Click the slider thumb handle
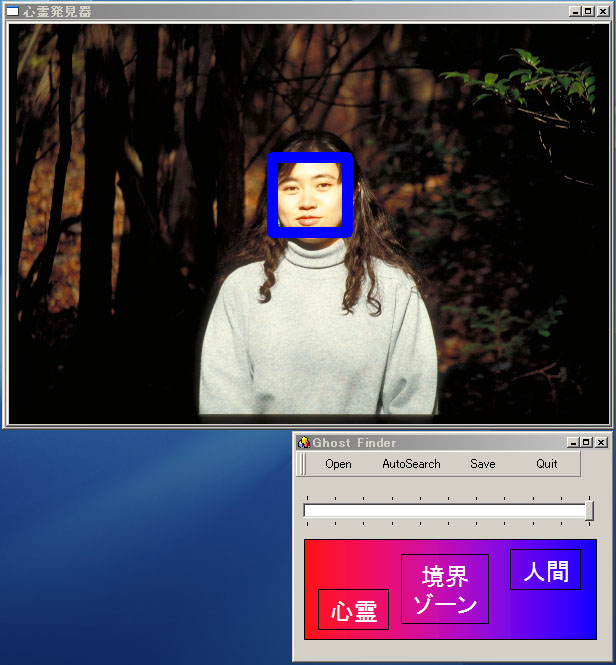616x665 pixels. coord(589,510)
